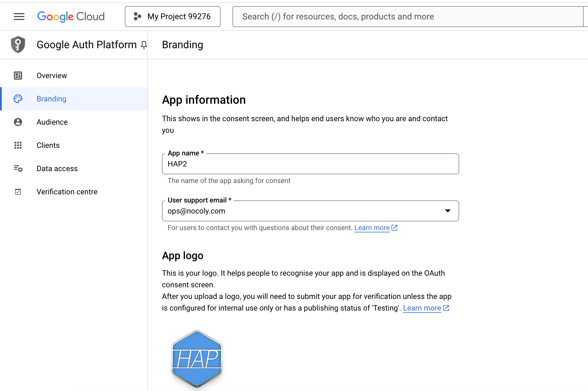Viewport: 588px width, 391px height.
Task: Click the Clients grid icon
Action: click(18, 145)
